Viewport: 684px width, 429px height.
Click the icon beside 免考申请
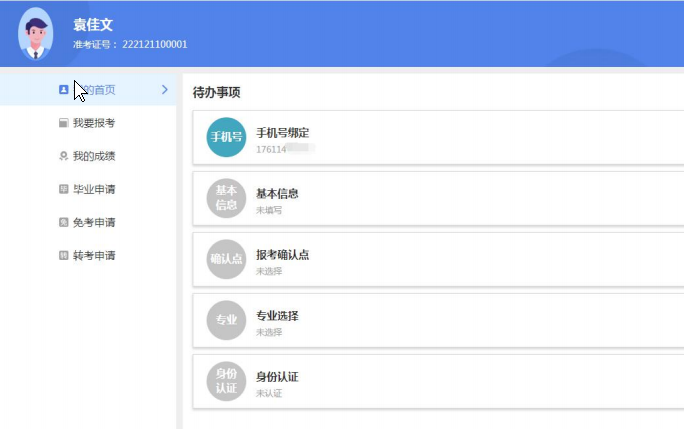click(64, 222)
